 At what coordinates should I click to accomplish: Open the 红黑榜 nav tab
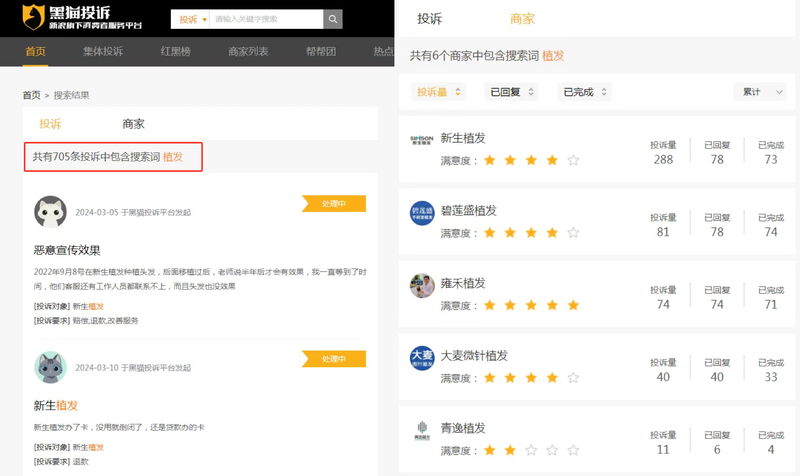[176, 51]
